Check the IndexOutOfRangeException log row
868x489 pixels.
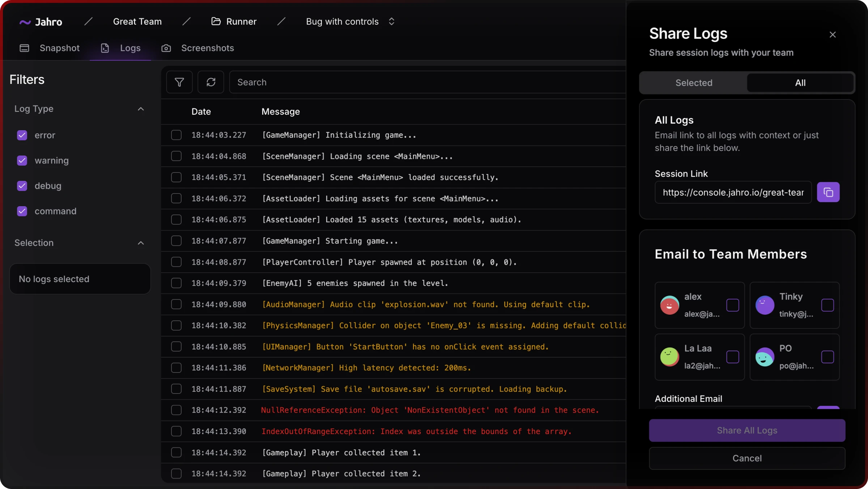pos(176,431)
